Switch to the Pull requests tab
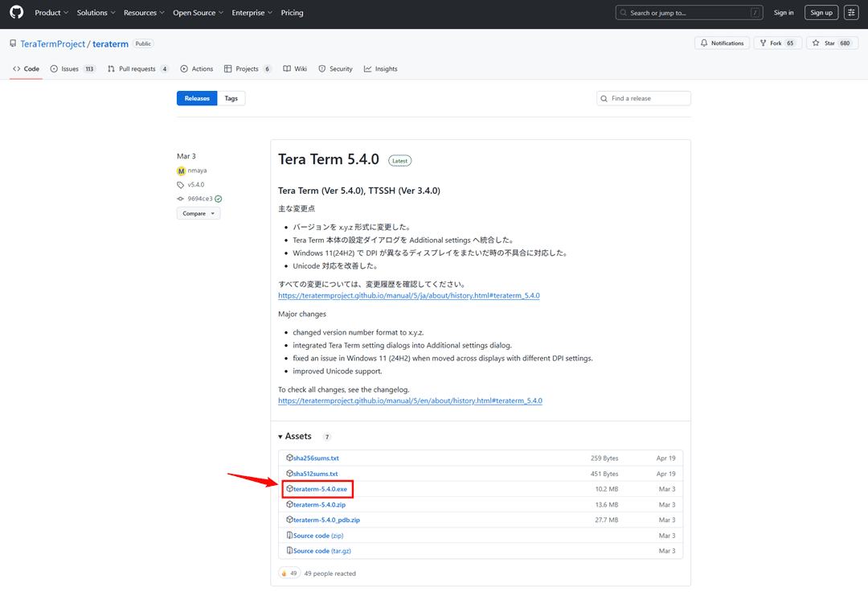Image resolution: width=868 pixels, height=596 pixels. [138, 68]
